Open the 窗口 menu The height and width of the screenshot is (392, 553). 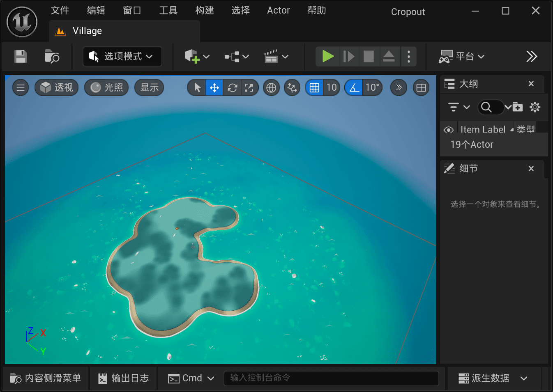[x=132, y=10]
